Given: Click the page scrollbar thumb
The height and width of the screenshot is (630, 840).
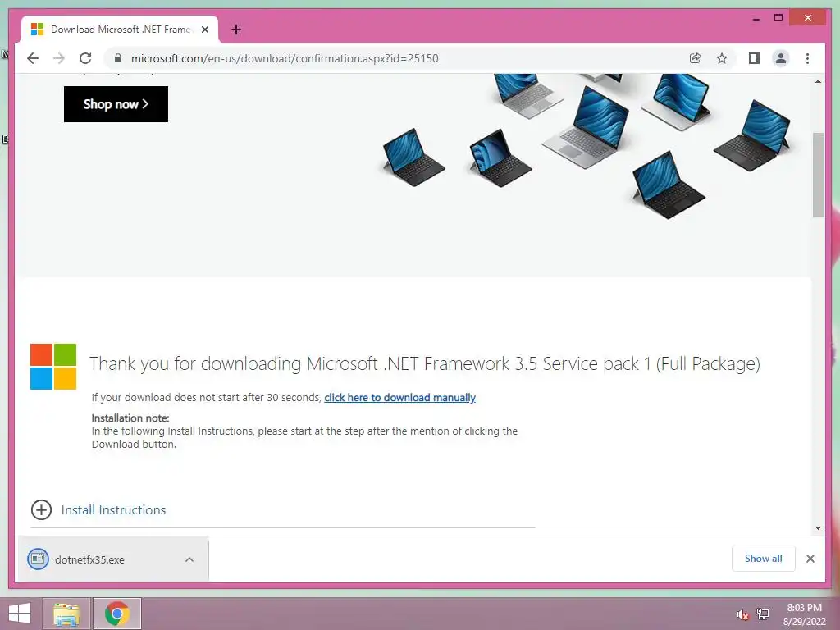Looking at the screenshot, I should point(818,175).
